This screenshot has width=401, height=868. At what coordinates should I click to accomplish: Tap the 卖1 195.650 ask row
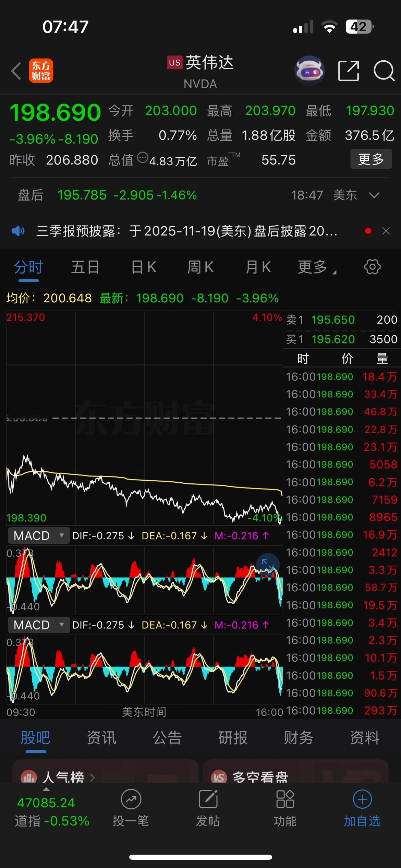pyautogui.click(x=342, y=320)
